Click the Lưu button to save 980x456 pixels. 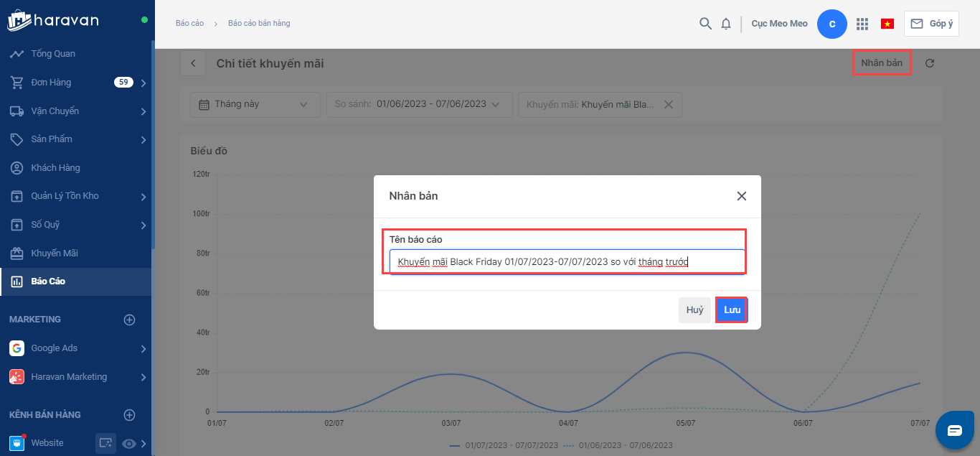(x=732, y=310)
